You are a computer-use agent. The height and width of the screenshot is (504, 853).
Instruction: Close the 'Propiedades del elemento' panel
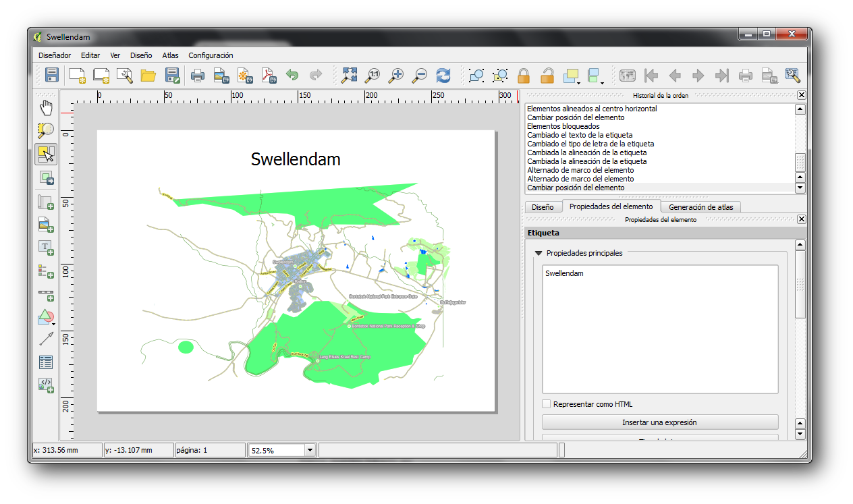point(801,219)
